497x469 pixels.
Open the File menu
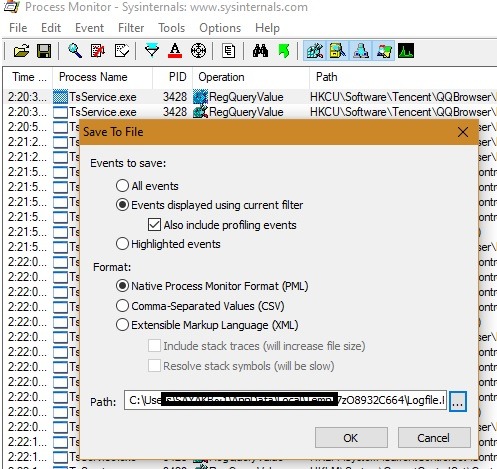(x=18, y=28)
